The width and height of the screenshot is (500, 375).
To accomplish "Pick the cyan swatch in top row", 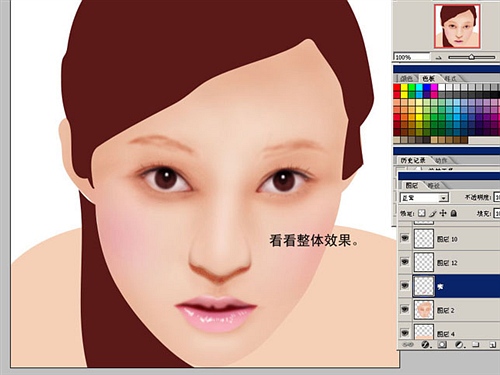I will (x=419, y=87).
